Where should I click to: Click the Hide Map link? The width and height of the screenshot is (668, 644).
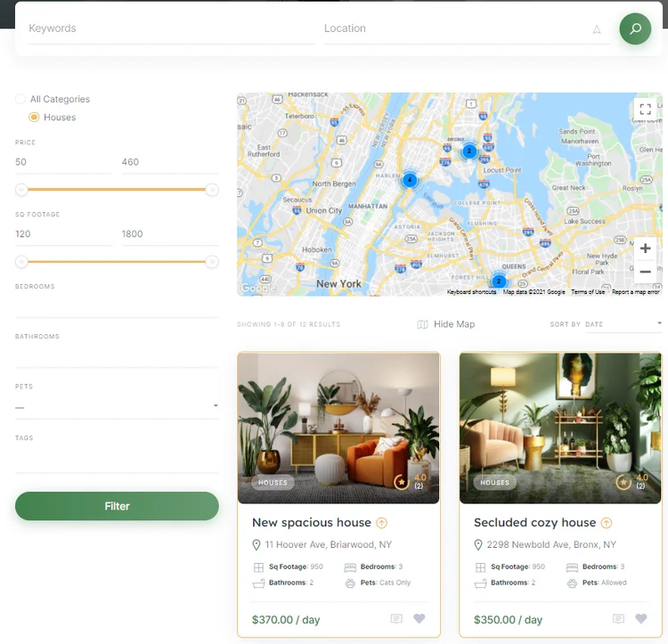(x=454, y=324)
